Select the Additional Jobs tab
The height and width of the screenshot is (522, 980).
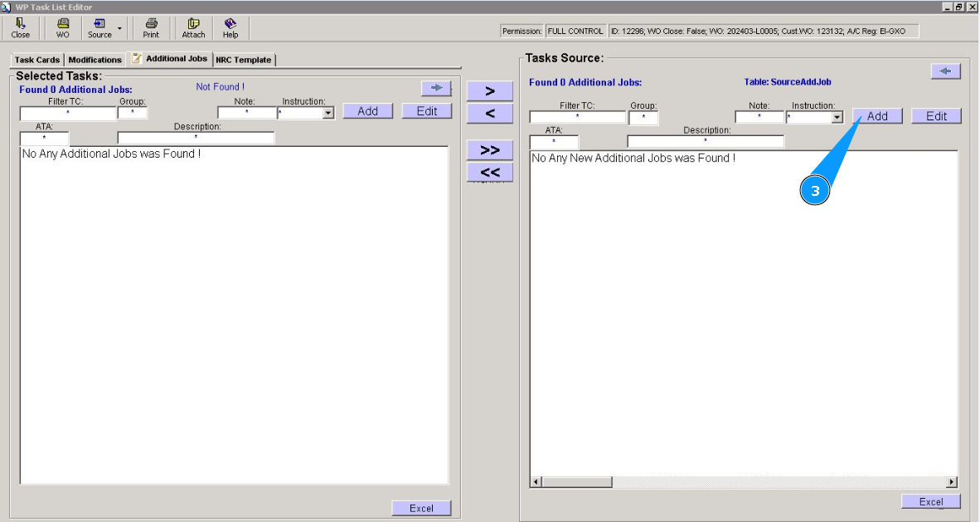click(x=169, y=58)
